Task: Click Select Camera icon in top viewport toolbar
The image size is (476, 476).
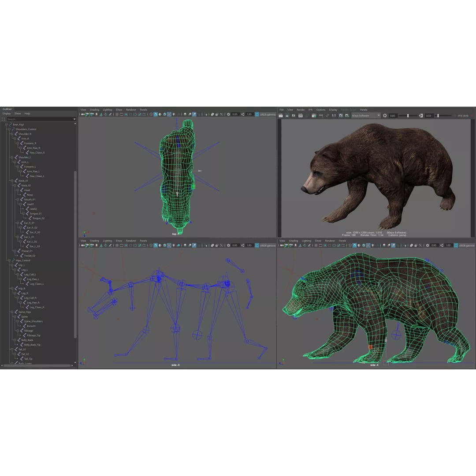Action: 82,115
